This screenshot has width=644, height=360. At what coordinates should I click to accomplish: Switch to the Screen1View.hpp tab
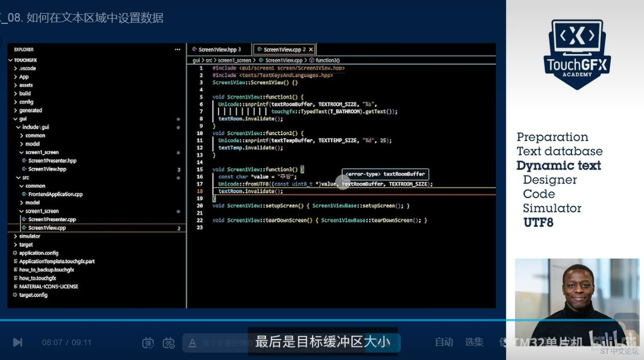click(219, 50)
